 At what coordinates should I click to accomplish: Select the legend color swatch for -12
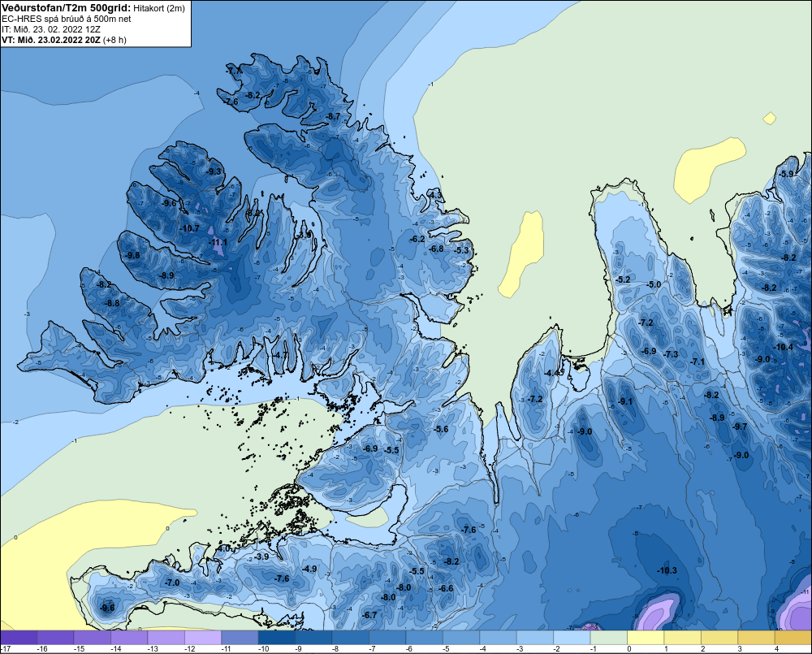[203, 638]
